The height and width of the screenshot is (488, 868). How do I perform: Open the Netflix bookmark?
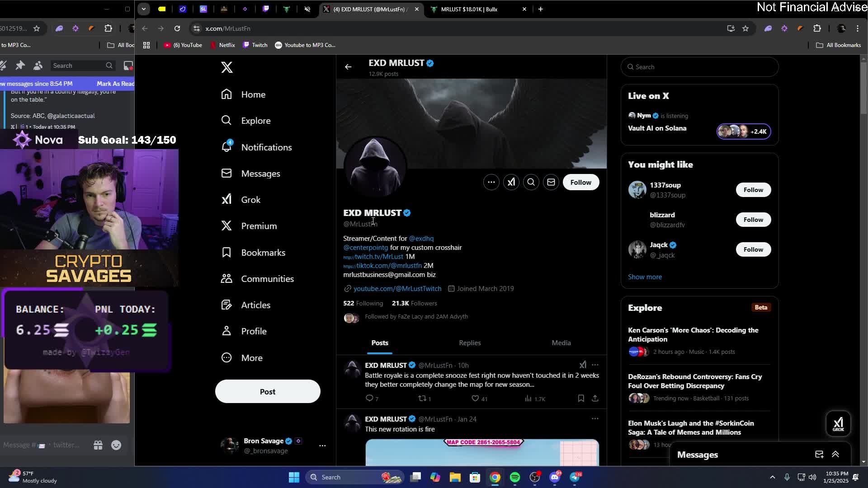click(x=222, y=45)
